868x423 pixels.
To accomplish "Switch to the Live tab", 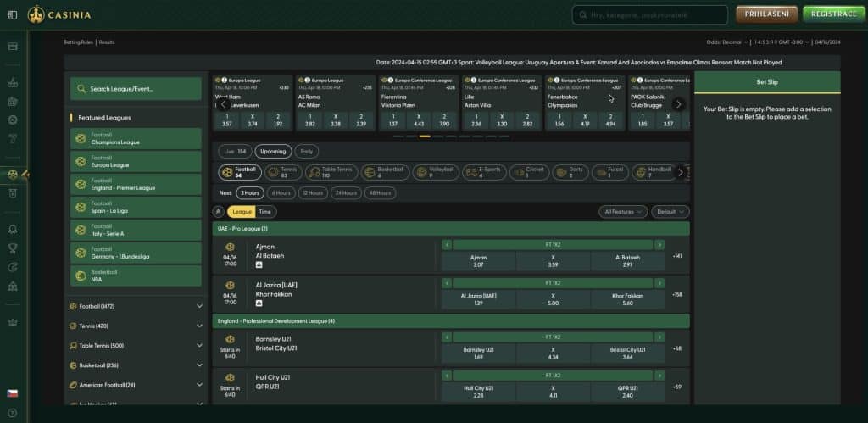I will pos(235,152).
